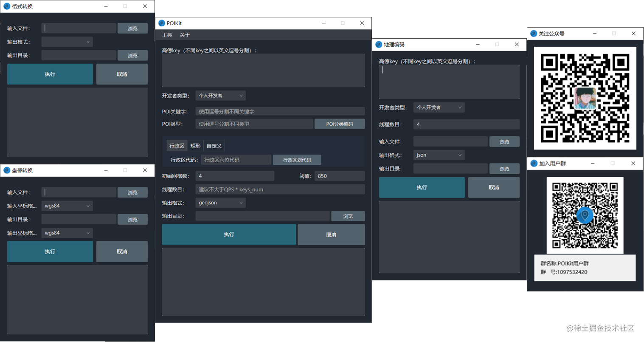Image resolution: width=644 pixels, height=342 pixels.
Task: Click the POI分类编码 button
Action: (x=339, y=123)
